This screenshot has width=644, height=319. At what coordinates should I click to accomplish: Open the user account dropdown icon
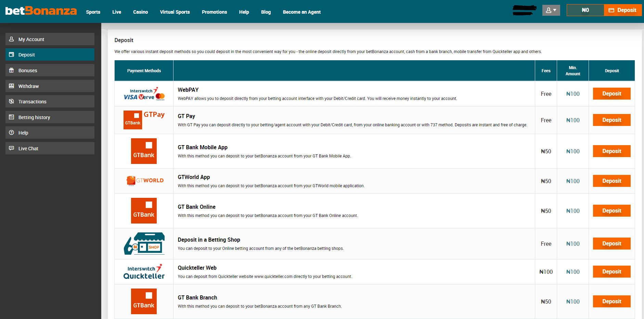[551, 10]
